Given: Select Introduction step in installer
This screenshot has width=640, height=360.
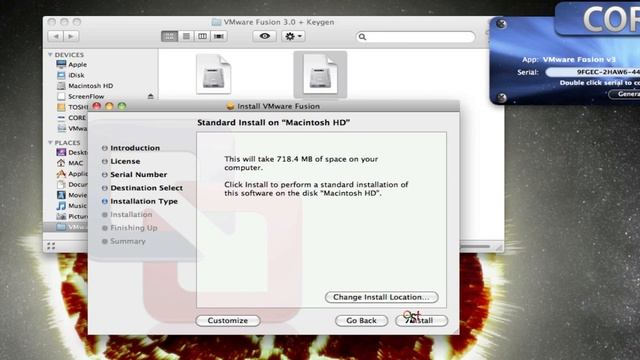Looking at the screenshot, I should click(135, 148).
